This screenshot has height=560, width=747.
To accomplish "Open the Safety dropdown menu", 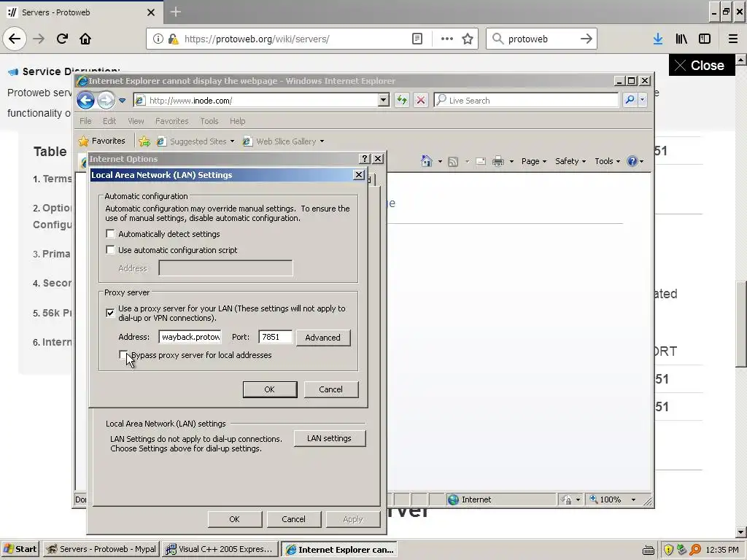I will click(x=570, y=161).
